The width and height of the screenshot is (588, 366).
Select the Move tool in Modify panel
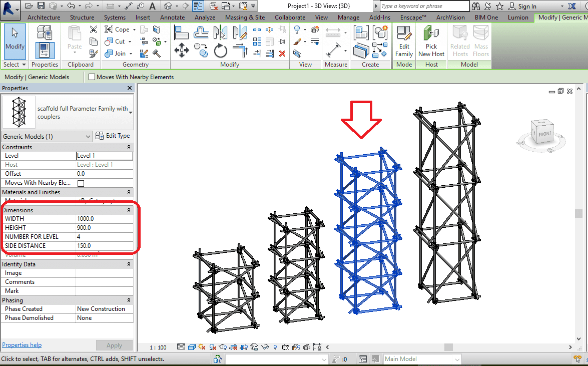click(181, 51)
